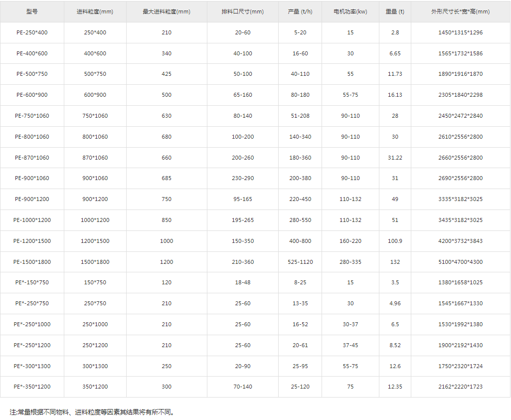511x420 pixels.
Task: Click the 最大进料粒度(mm) column header
Action: coord(167,11)
